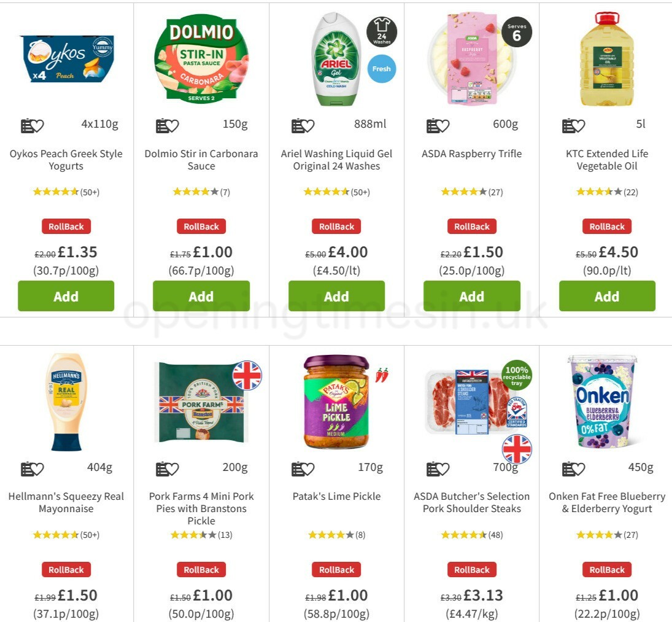Add ASDA Raspberry Trifle to the basket

point(471,296)
